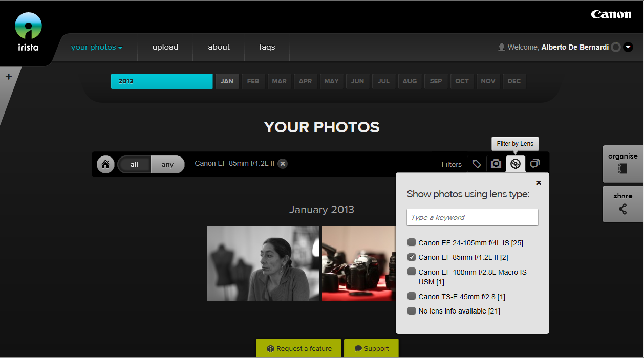Expand the plus panel on left edge
Screen dimensions: 644x358
[x=9, y=77]
